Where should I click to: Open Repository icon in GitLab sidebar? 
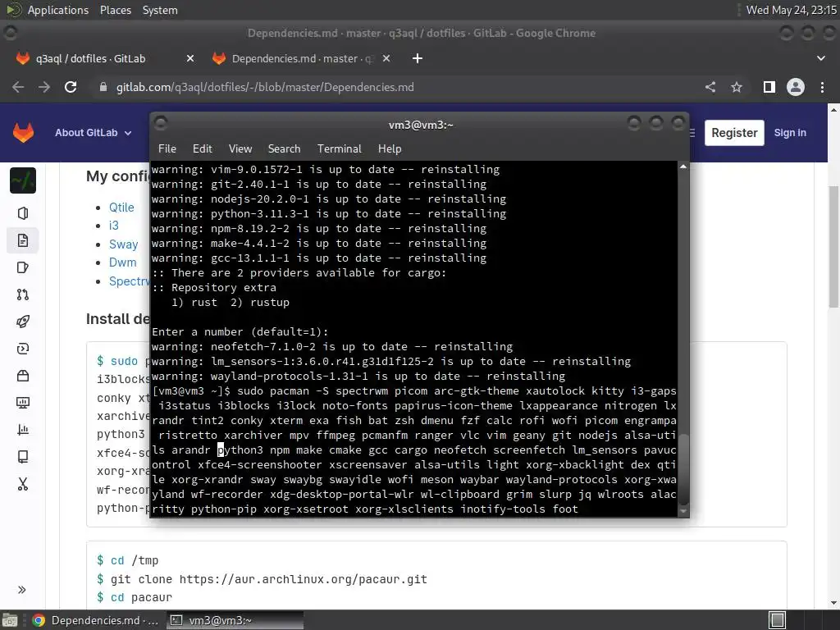[22, 240]
